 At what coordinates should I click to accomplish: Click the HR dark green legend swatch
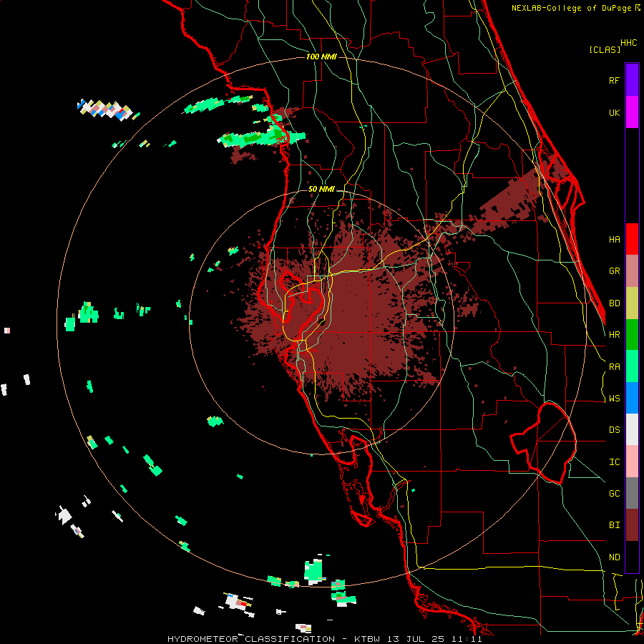[632, 335]
